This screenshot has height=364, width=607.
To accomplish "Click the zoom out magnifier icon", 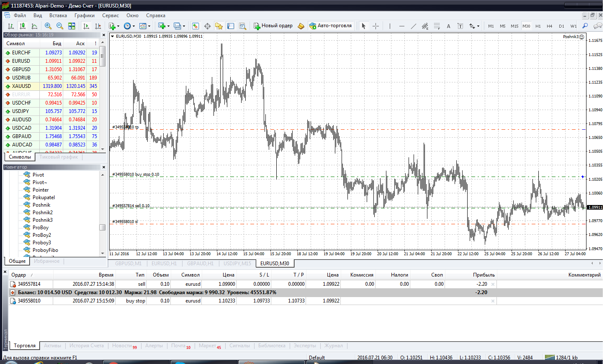I will click(60, 26).
